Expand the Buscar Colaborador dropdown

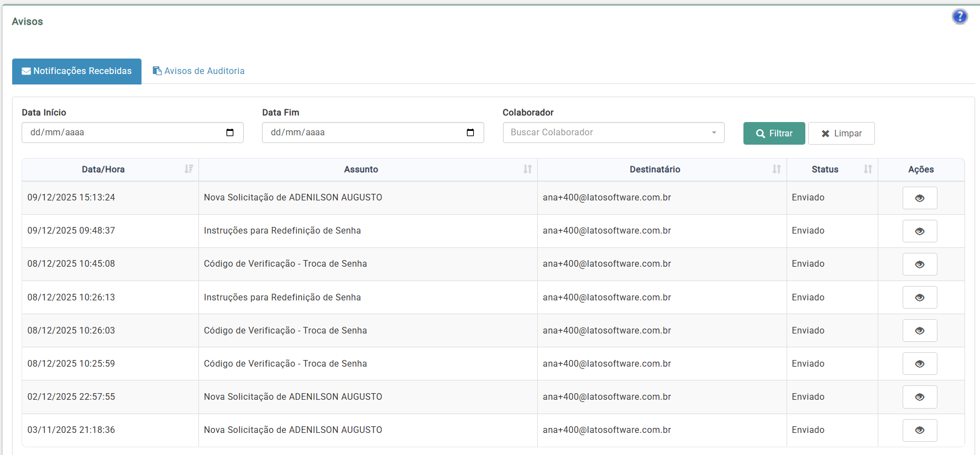click(x=613, y=133)
